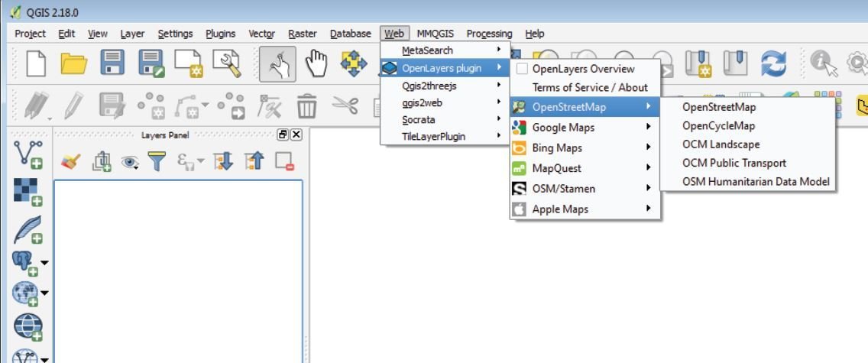Screen dimensions: 868x363
Task: Expand OSM/Stamen submenu
Action: pos(585,189)
